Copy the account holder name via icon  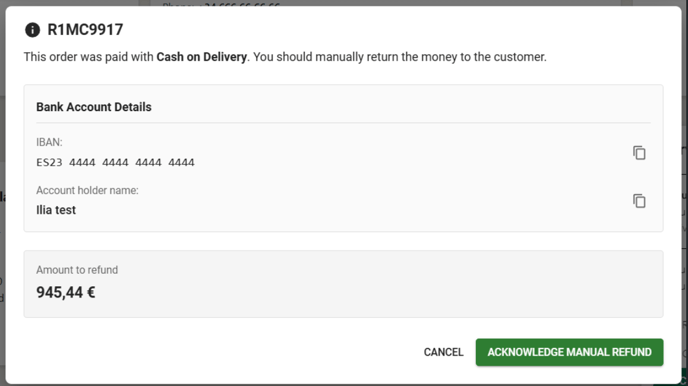[639, 201]
